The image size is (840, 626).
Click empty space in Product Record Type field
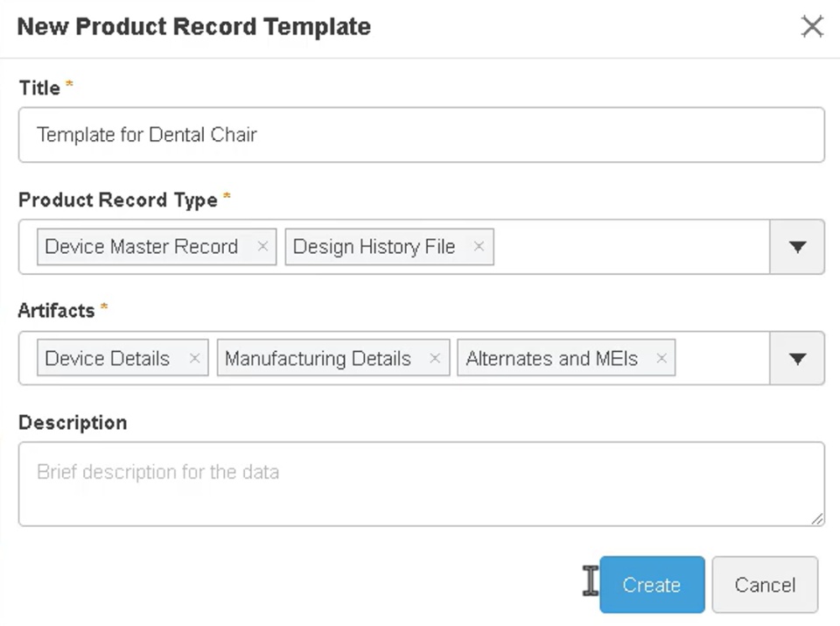(x=630, y=247)
